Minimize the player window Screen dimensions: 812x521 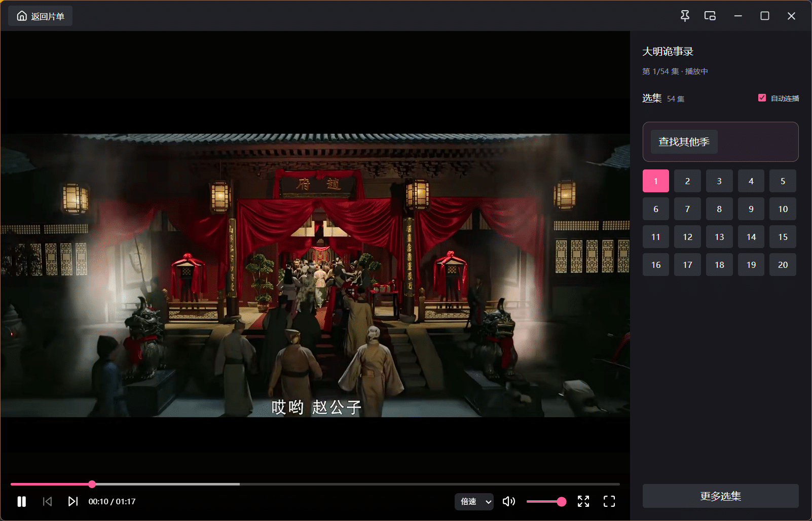pyautogui.click(x=738, y=16)
